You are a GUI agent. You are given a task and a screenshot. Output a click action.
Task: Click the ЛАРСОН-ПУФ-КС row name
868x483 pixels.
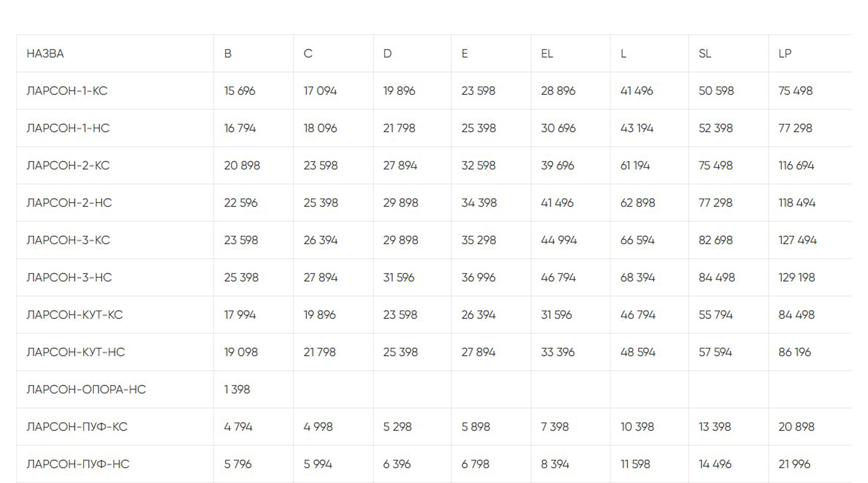(x=77, y=427)
